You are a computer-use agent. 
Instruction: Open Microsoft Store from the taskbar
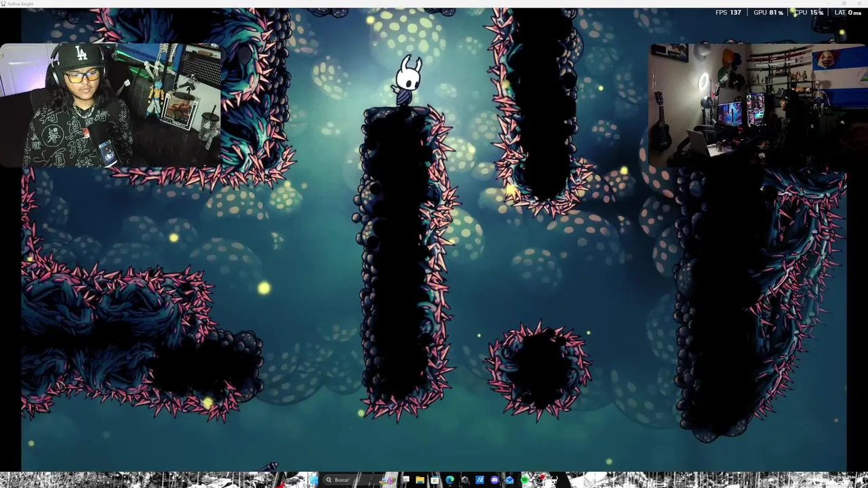435,480
